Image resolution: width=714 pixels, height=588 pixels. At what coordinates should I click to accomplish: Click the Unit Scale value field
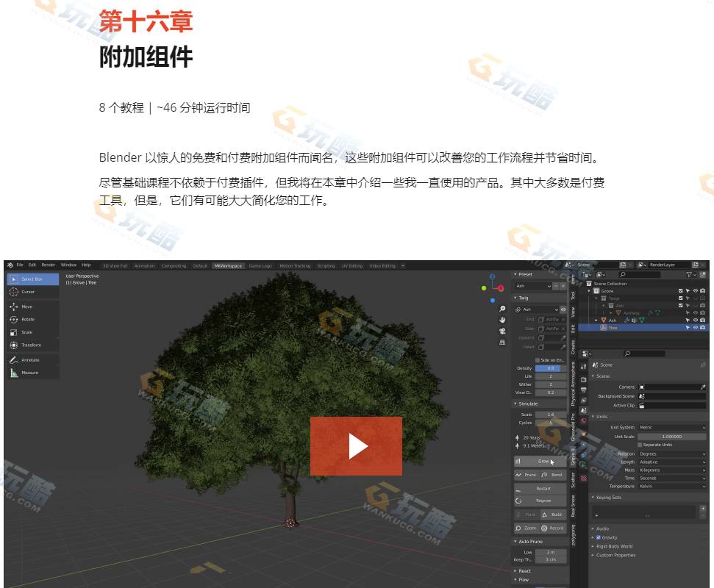click(x=672, y=437)
